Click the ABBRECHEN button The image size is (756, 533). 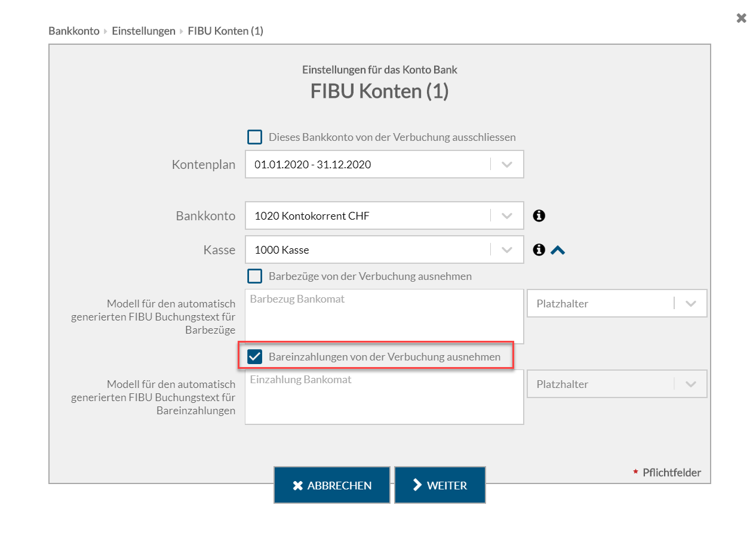[332, 485]
